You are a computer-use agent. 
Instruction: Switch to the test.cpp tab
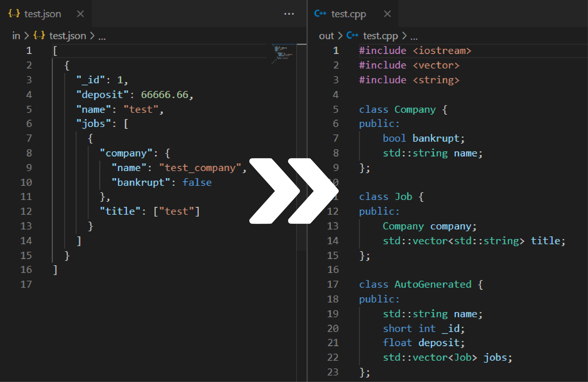pos(348,14)
